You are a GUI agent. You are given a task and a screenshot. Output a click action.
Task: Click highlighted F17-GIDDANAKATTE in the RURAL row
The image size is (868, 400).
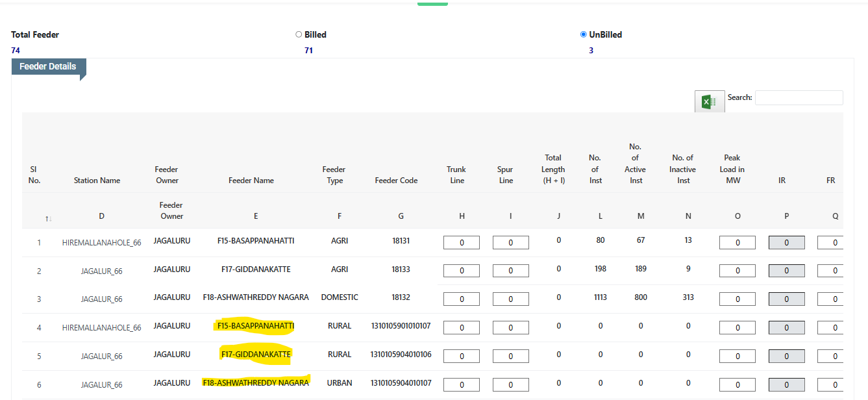click(x=256, y=355)
